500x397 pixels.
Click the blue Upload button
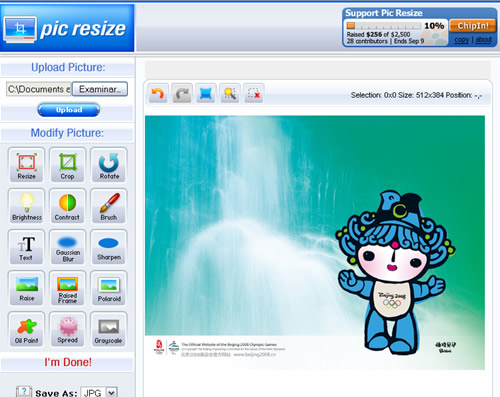[x=69, y=110]
